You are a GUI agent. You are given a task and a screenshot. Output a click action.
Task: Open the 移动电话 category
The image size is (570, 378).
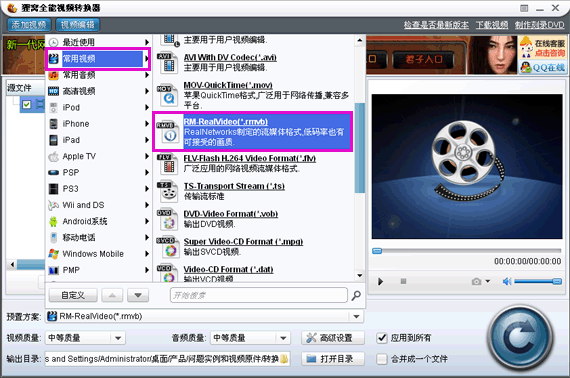pos(99,237)
